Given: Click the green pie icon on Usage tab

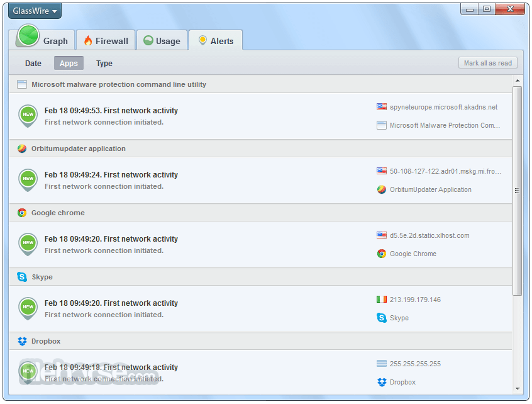Looking at the screenshot, I should [148, 40].
